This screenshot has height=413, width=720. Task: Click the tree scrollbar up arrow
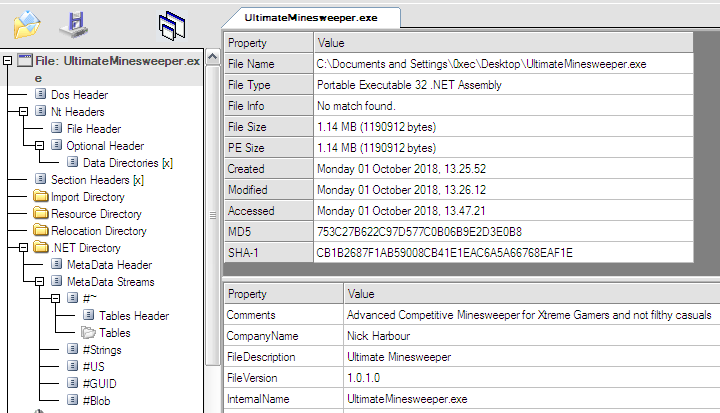pyautogui.click(x=212, y=57)
